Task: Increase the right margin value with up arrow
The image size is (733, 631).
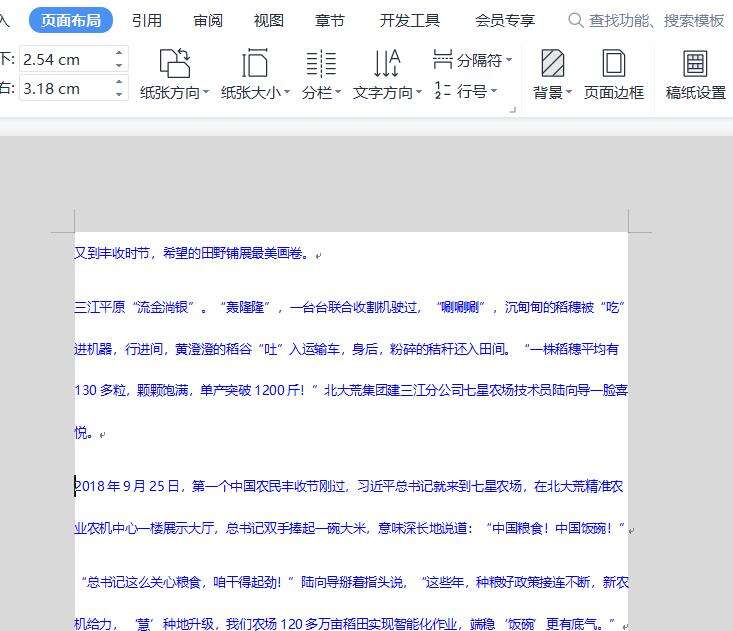Action: tap(119, 82)
